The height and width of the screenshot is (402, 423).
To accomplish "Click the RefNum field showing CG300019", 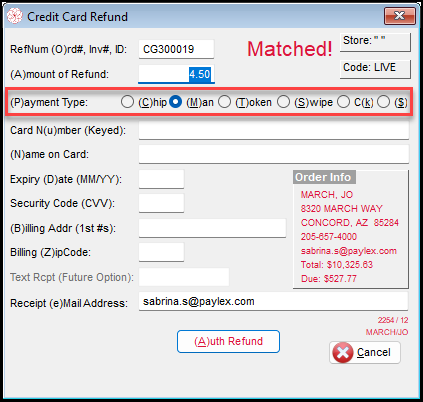I will point(176,49).
